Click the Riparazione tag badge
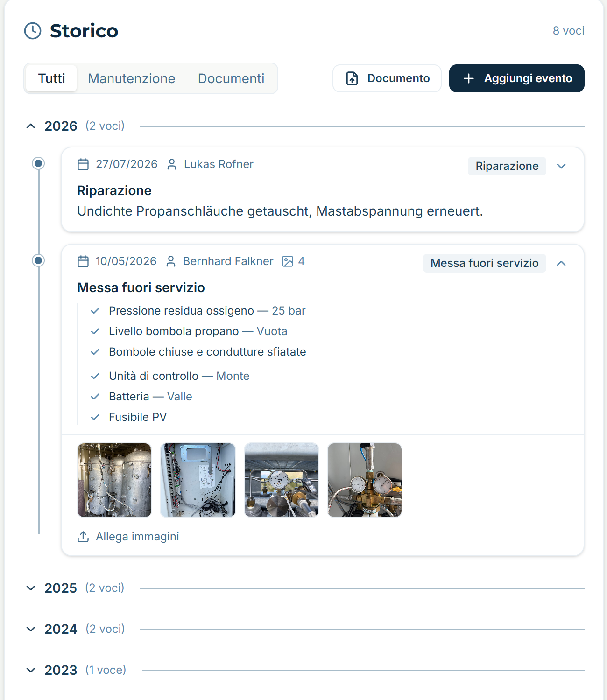Viewport: 607px width, 700px height. tap(507, 166)
